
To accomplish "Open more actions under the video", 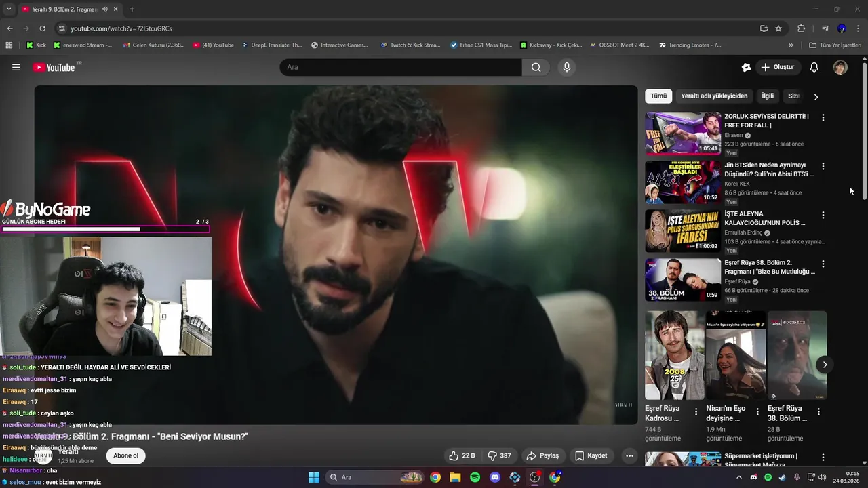I will point(629,455).
